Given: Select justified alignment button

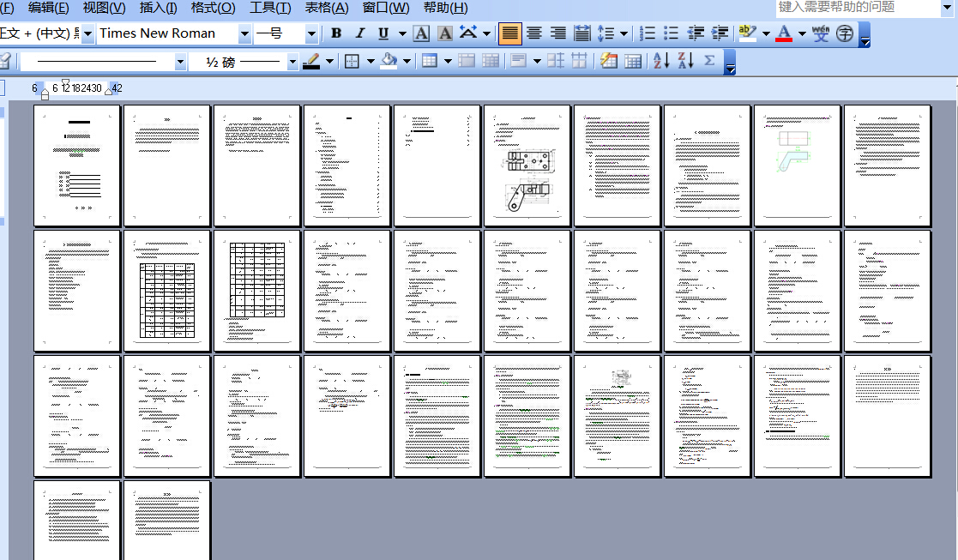Looking at the screenshot, I should (x=510, y=33).
